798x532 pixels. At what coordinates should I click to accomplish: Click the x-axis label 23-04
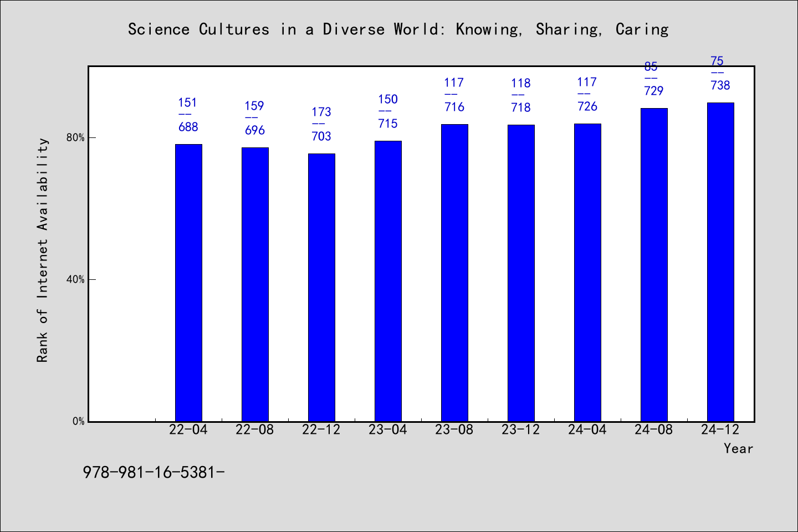point(388,429)
